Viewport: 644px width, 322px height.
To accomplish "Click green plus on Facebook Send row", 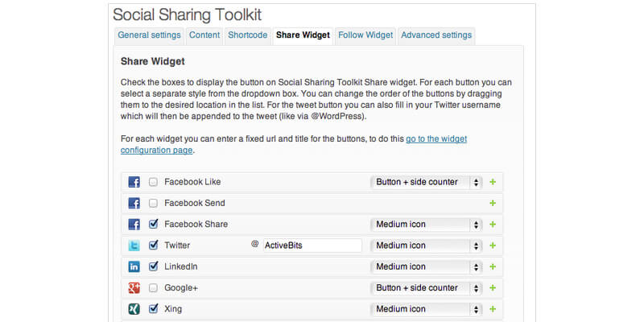I will click(493, 203).
